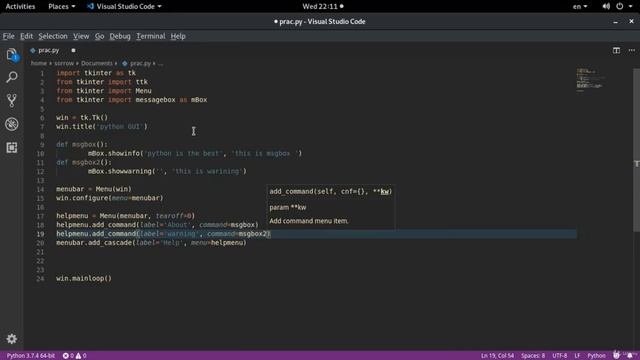Click 'add_command(self, cnf={}, **kw)' signature hint
Screen dimensions: 640x360
[331, 191]
